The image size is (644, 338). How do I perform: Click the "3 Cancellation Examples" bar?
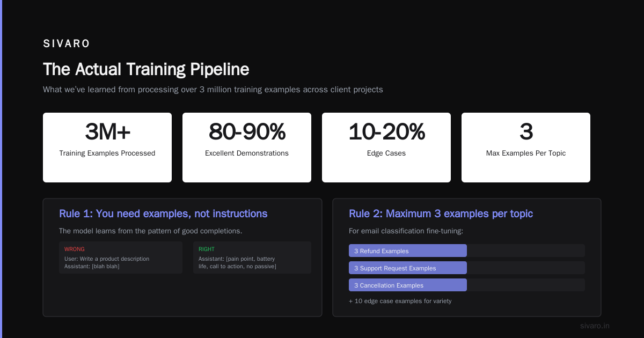(408, 285)
